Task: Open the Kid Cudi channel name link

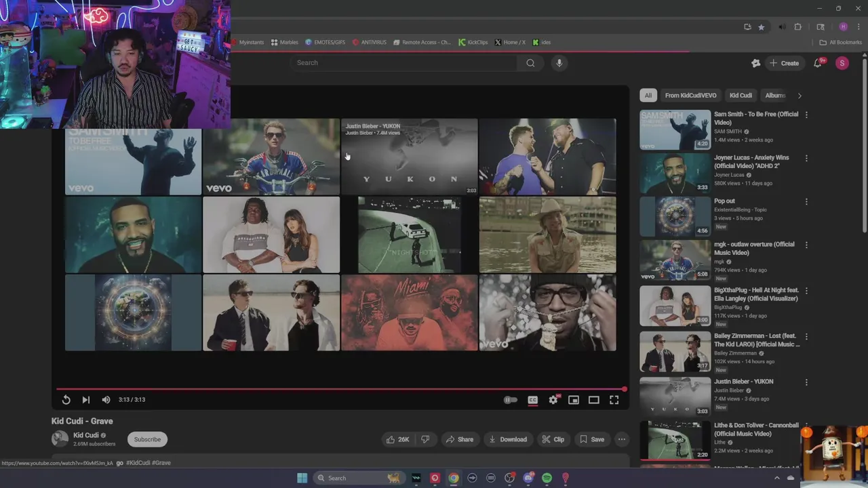Action: pyautogui.click(x=86, y=435)
